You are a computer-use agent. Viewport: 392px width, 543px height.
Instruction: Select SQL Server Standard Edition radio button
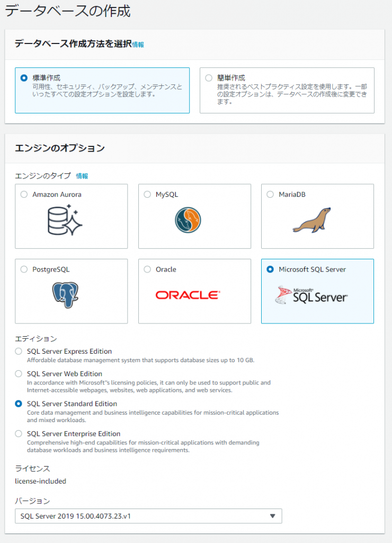19,404
